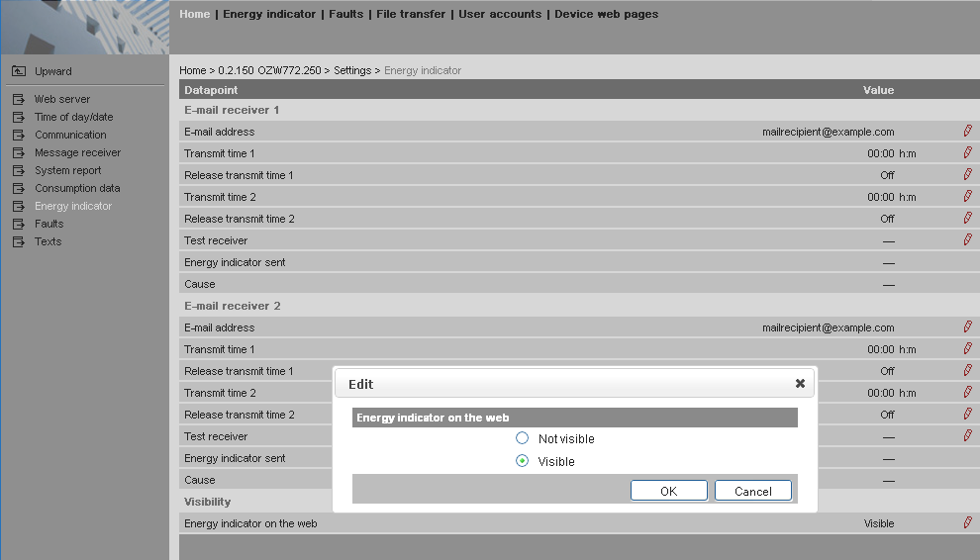Click 'Energy indicator sent' under E-mail receiver 1
This screenshot has width=980, height=560.
click(x=235, y=262)
